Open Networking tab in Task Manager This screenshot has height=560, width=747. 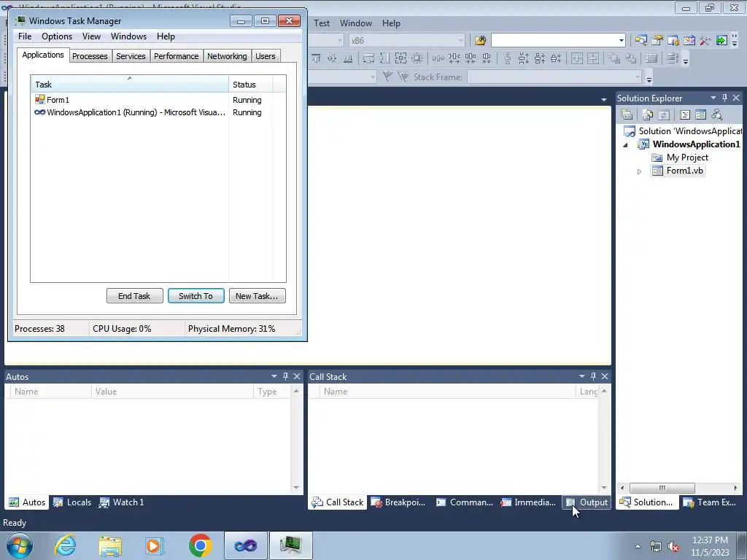click(227, 56)
